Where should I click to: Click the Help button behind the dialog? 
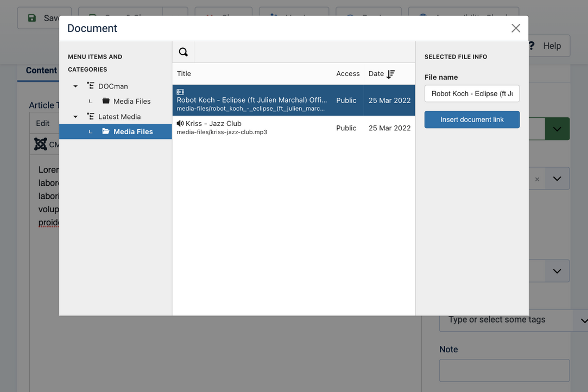pyautogui.click(x=549, y=46)
